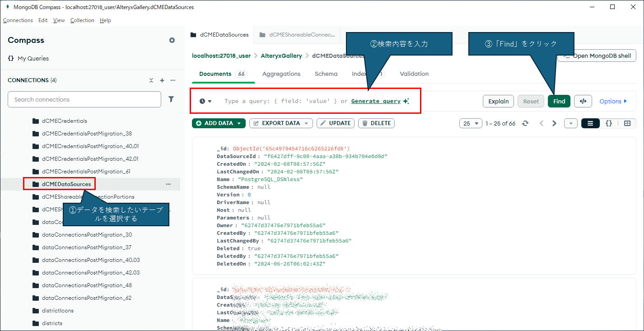Click the Find button

pyautogui.click(x=559, y=101)
